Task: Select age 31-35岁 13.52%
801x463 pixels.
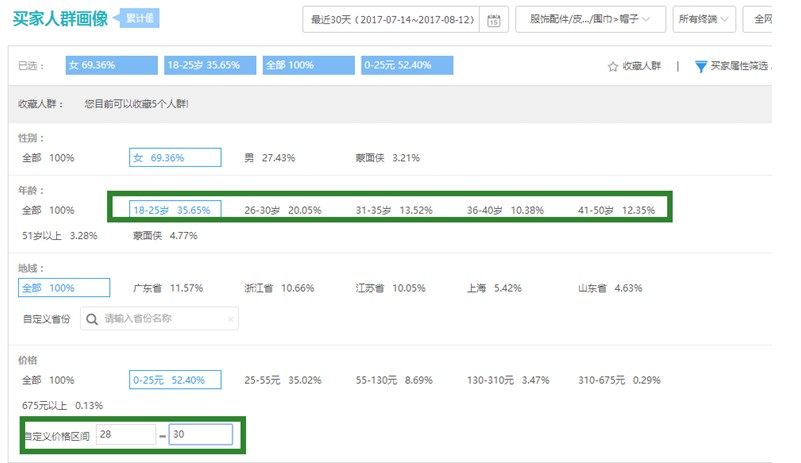Action: pos(394,210)
